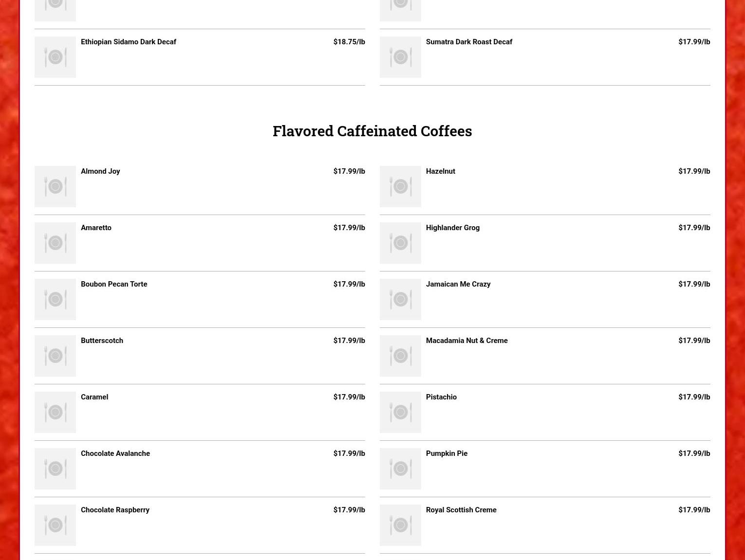Click the Jamaican Me Crazy thumbnail image

point(400,299)
